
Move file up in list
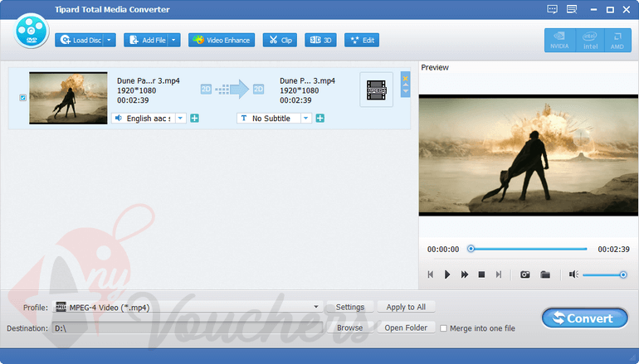pyautogui.click(x=406, y=85)
